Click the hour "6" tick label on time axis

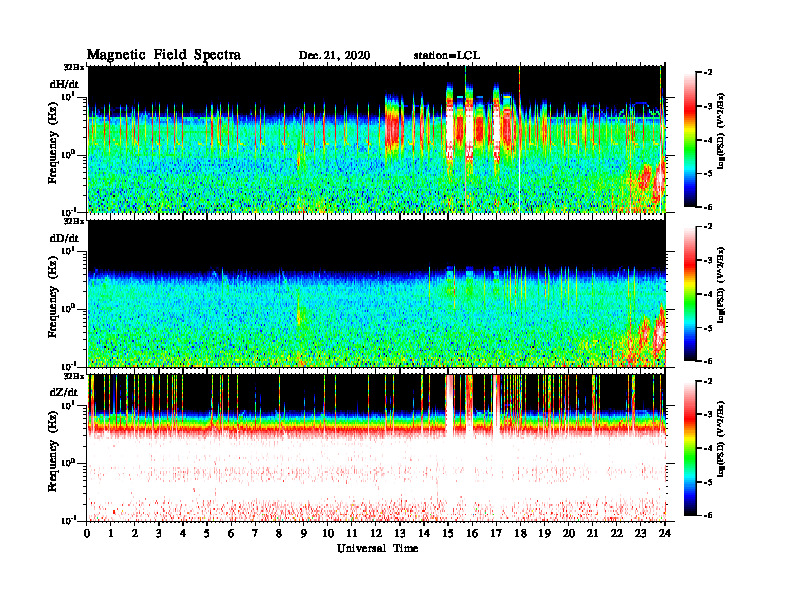pyautogui.click(x=231, y=534)
